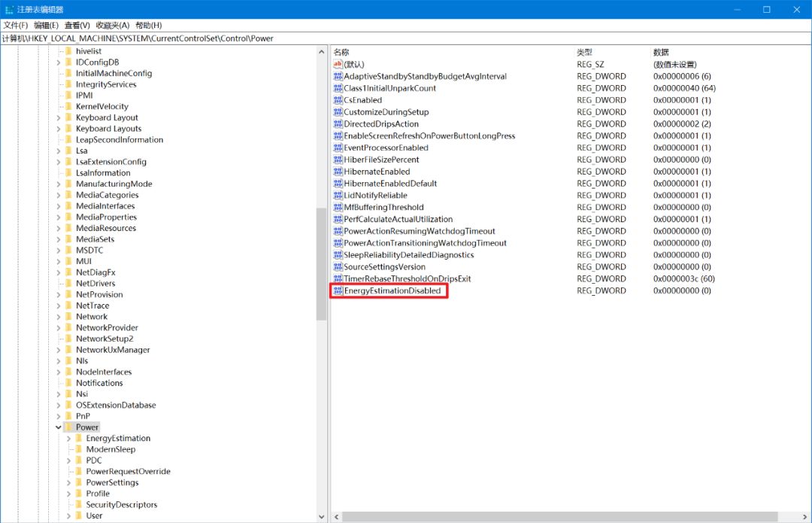Image resolution: width=812 pixels, height=523 pixels.
Task: Expand the EnergyEstimation subkey
Action: 68,439
